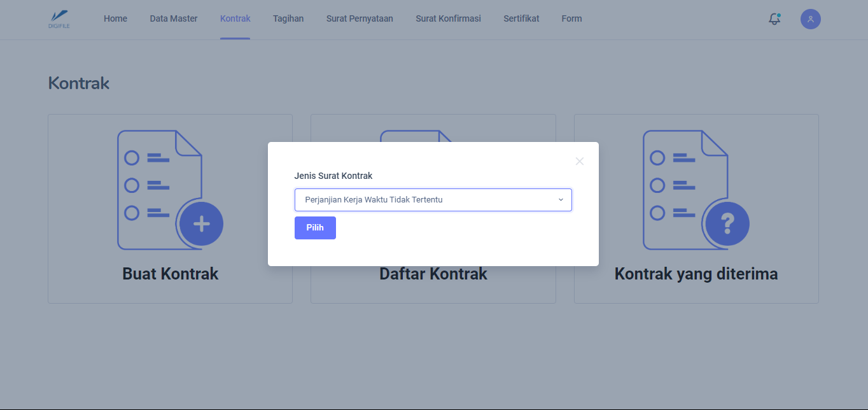Image resolution: width=868 pixels, height=410 pixels.
Task: Close the dialog with the X icon
Action: [x=579, y=161]
